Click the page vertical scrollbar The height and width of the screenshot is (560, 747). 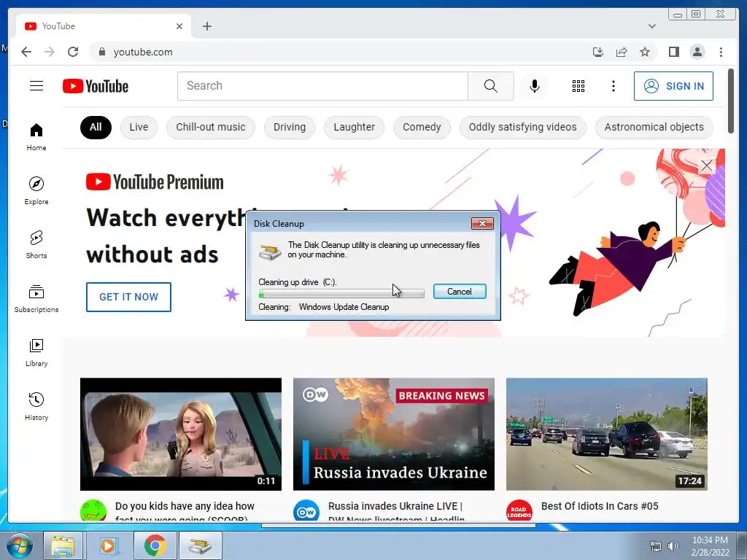(x=730, y=101)
